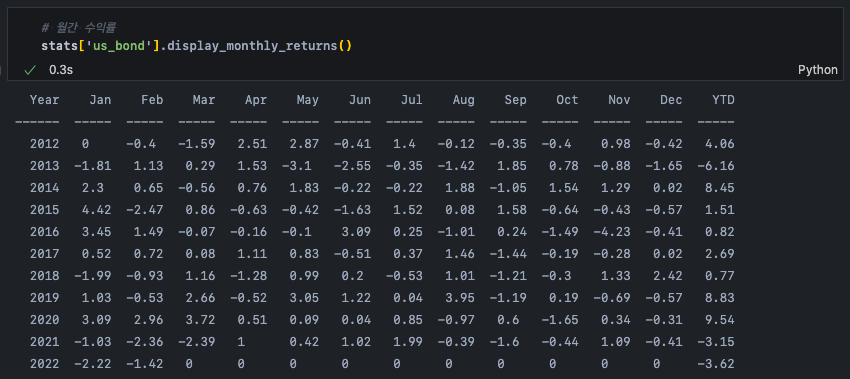Image resolution: width=850 pixels, height=379 pixels.
Task: Place cursor in the display_monthly_returns() code line
Action: click(197, 46)
